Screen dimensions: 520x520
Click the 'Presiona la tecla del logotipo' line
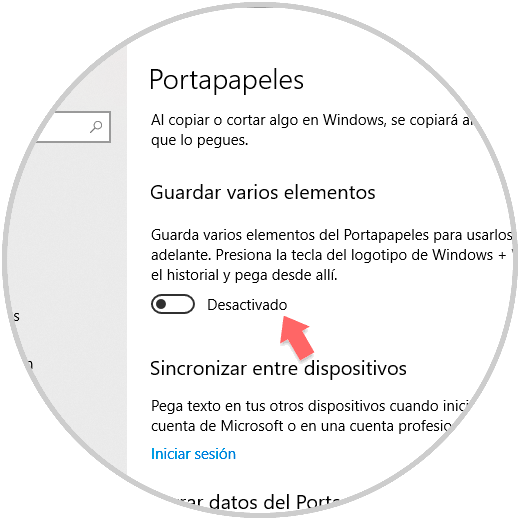[x=333, y=255]
